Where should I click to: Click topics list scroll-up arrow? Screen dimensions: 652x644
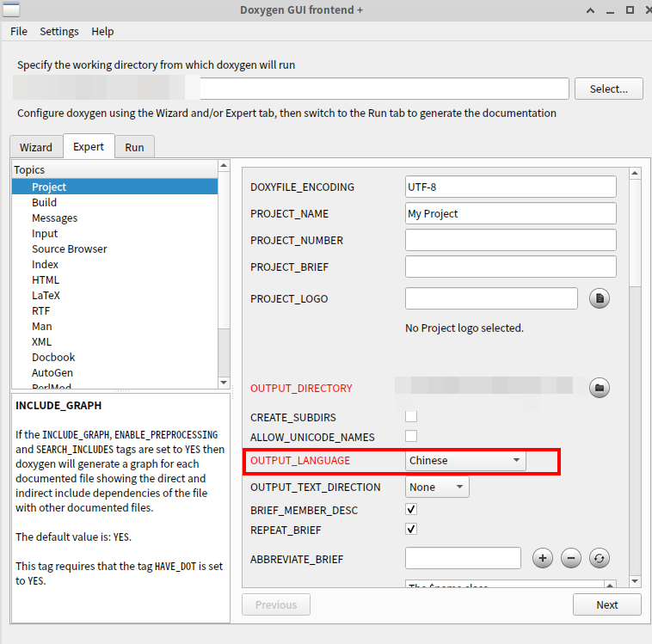[x=224, y=165]
